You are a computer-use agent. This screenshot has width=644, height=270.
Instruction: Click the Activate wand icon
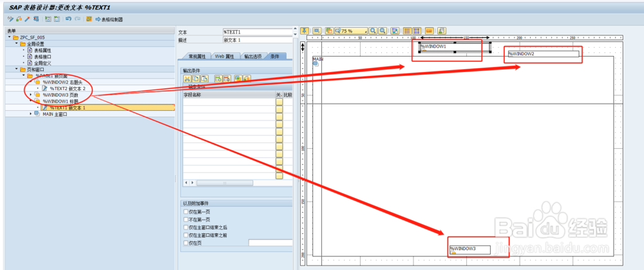[28, 19]
